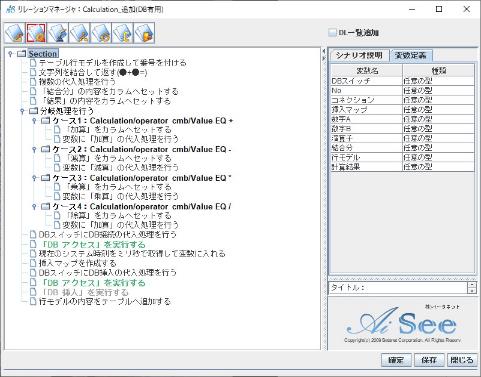The height and width of the screenshot is (377, 481).
Task: Click the 挿入マップ variable name cell
Action: [x=366, y=110]
